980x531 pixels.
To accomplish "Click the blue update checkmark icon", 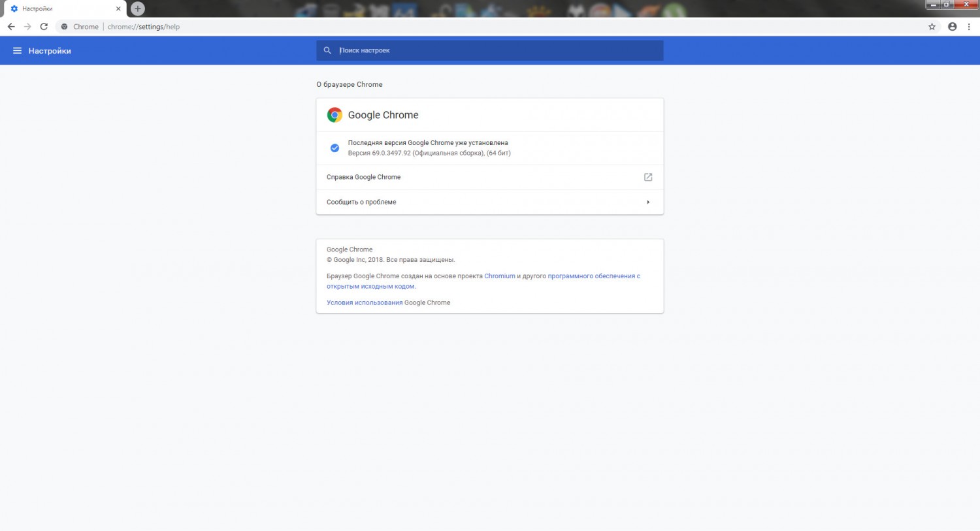I will click(335, 148).
